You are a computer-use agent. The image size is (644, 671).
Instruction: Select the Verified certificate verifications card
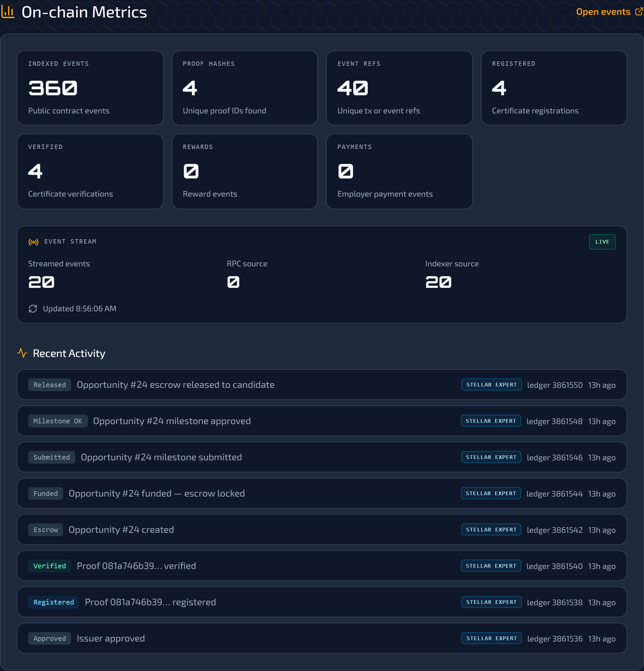90,171
